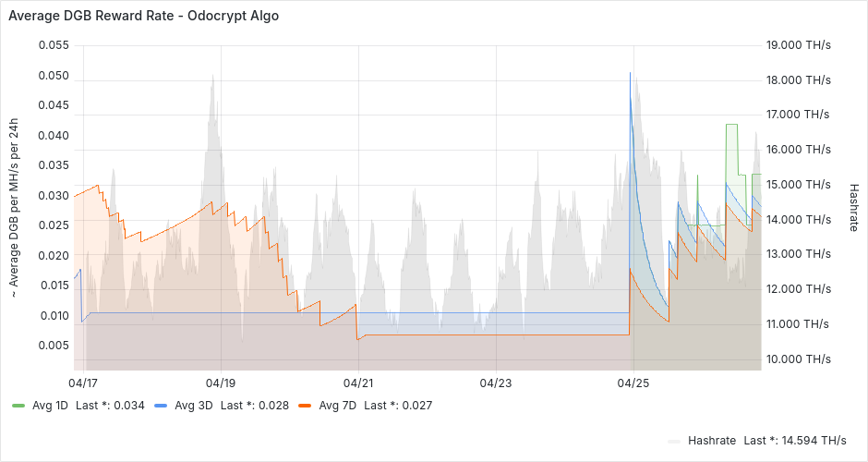The image size is (868, 462).
Task: Click the 0.055 left axis value label
Action: click(x=53, y=45)
